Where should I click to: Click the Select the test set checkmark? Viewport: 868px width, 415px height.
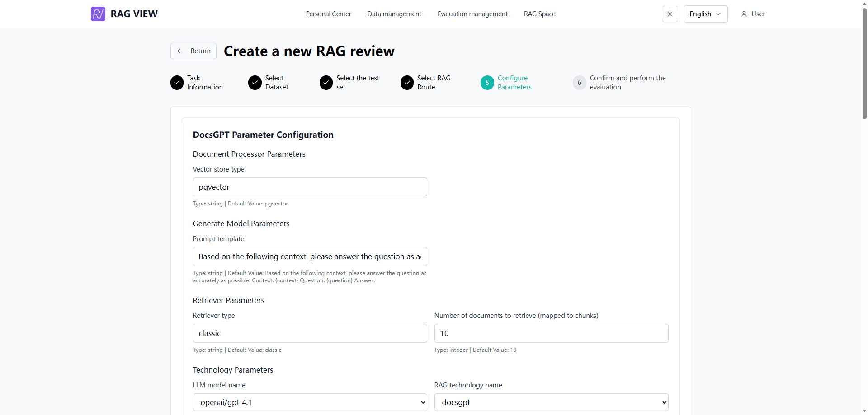pyautogui.click(x=326, y=83)
